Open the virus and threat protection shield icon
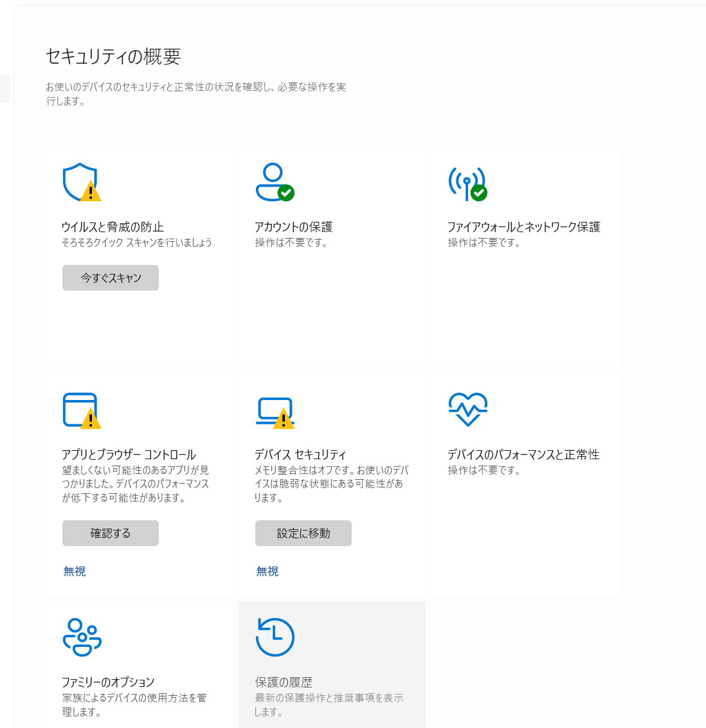Screen dimensions: 706x728 82,182
